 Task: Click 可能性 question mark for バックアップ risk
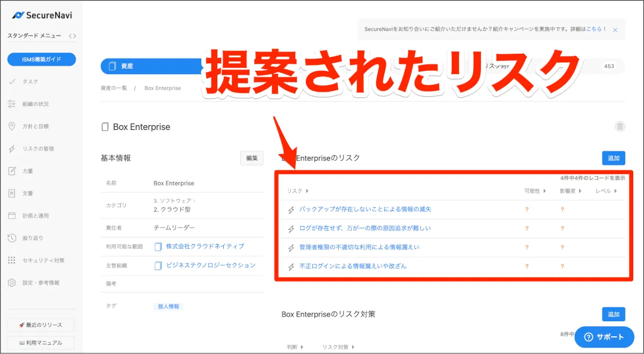pyautogui.click(x=527, y=209)
